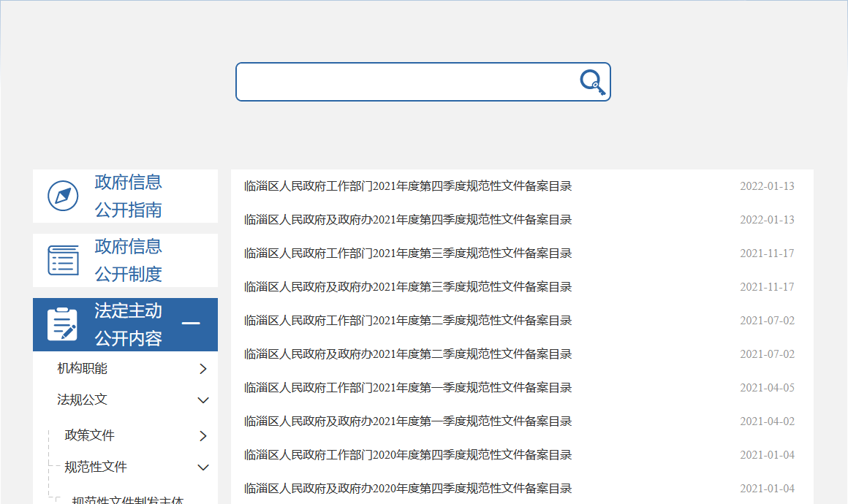This screenshot has height=504, width=848.
Task: Collapse the 规范性文件 chevron
Action: point(203,467)
